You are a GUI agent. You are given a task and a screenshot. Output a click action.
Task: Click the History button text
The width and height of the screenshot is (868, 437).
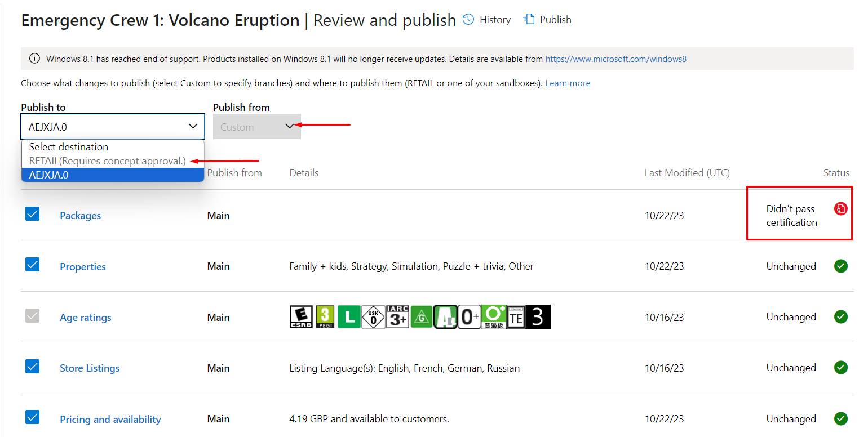[x=495, y=20]
